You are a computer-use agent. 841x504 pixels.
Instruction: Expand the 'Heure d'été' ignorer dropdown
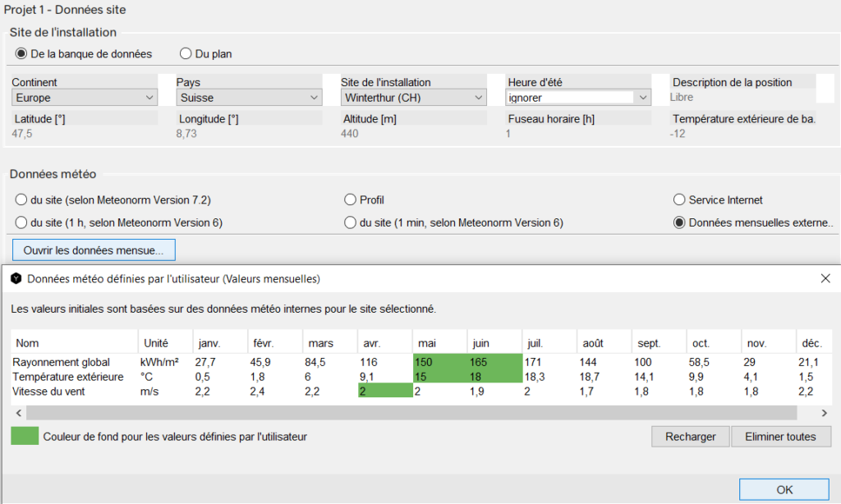[x=578, y=98]
